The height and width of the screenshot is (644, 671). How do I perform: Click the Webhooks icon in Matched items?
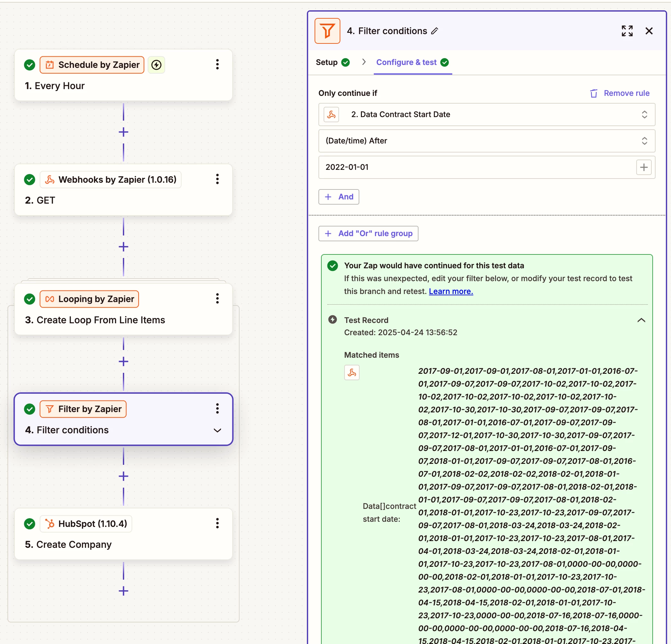point(352,373)
